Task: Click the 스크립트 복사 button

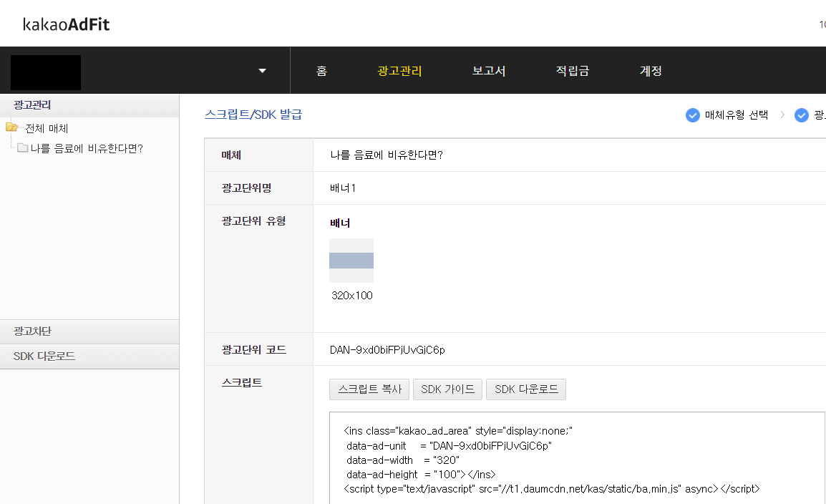Action: click(369, 389)
